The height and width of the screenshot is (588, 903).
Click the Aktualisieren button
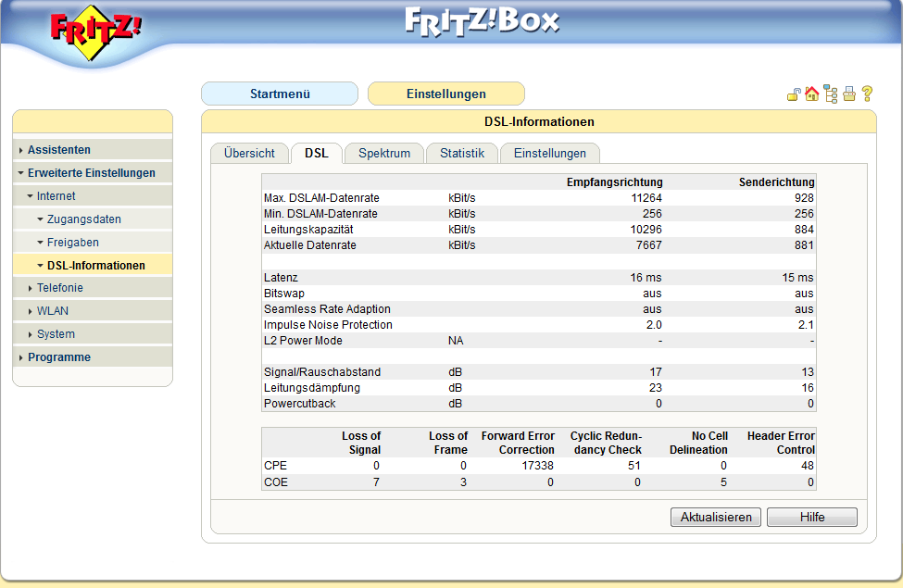[x=716, y=517]
